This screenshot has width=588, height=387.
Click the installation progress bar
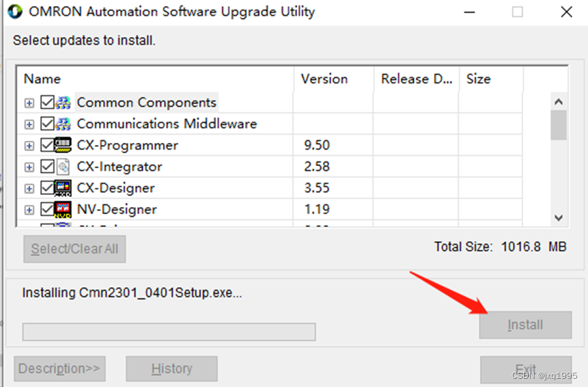coord(169,332)
